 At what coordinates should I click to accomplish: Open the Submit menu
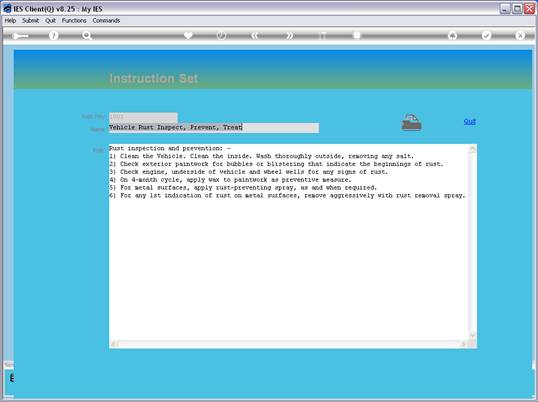tap(31, 21)
